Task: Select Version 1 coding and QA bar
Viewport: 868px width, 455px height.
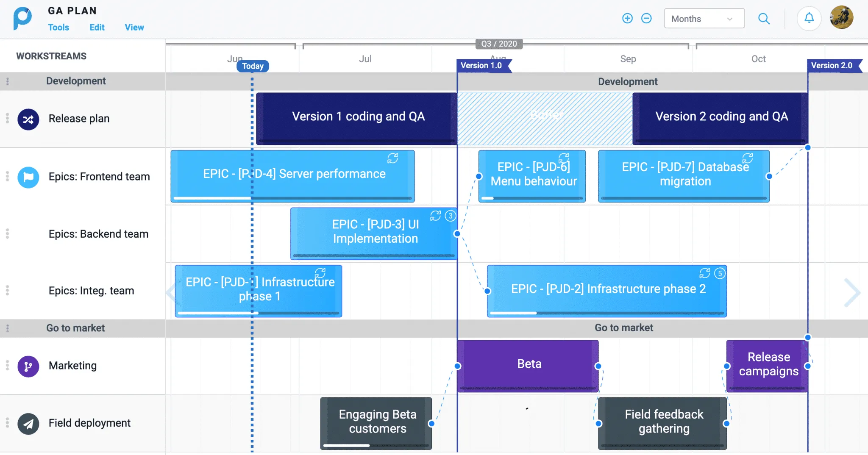Action: coord(358,117)
